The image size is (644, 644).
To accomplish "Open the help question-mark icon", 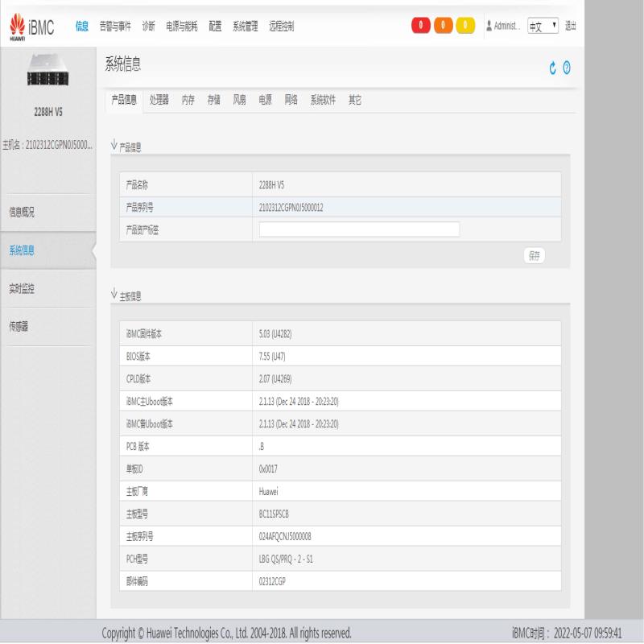I will (567, 68).
